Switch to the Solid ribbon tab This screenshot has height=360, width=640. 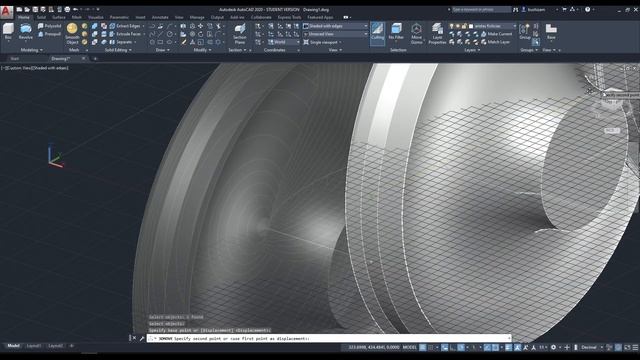pos(41,18)
